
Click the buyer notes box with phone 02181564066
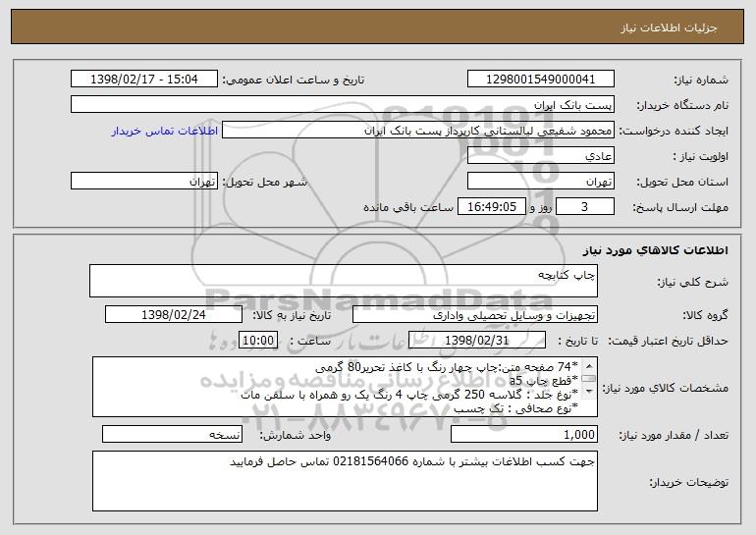click(x=345, y=481)
